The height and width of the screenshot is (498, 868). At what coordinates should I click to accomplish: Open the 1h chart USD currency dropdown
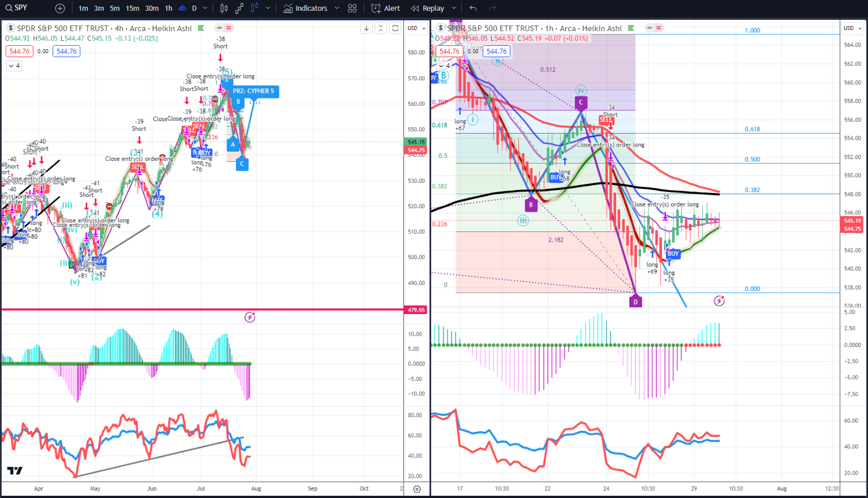pyautogui.click(x=852, y=28)
